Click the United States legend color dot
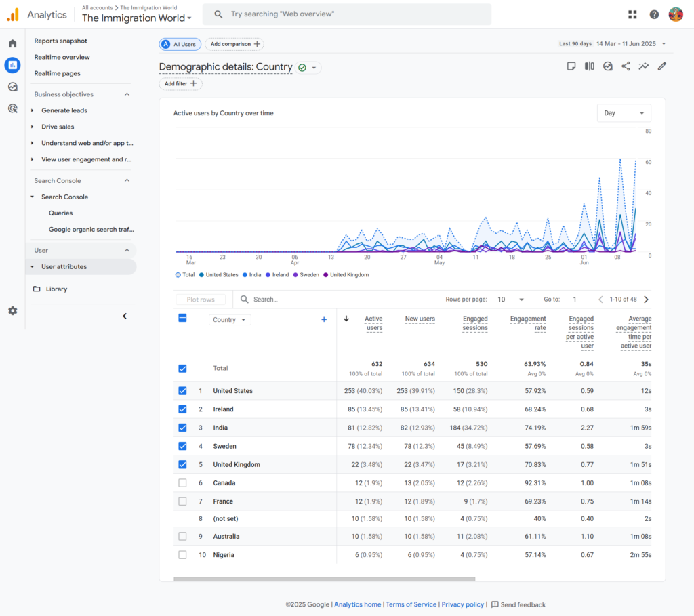Viewport: 694px width, 616px height. [201, 275]
